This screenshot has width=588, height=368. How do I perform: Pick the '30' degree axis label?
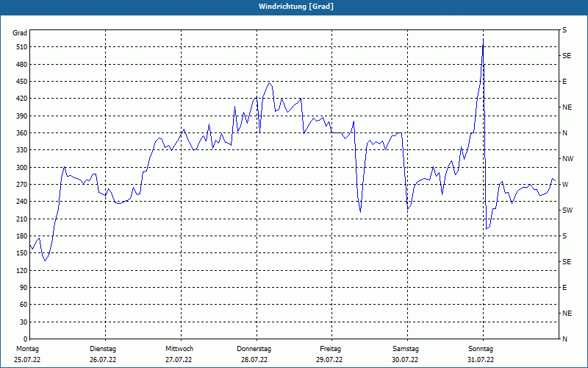(24, 322)
